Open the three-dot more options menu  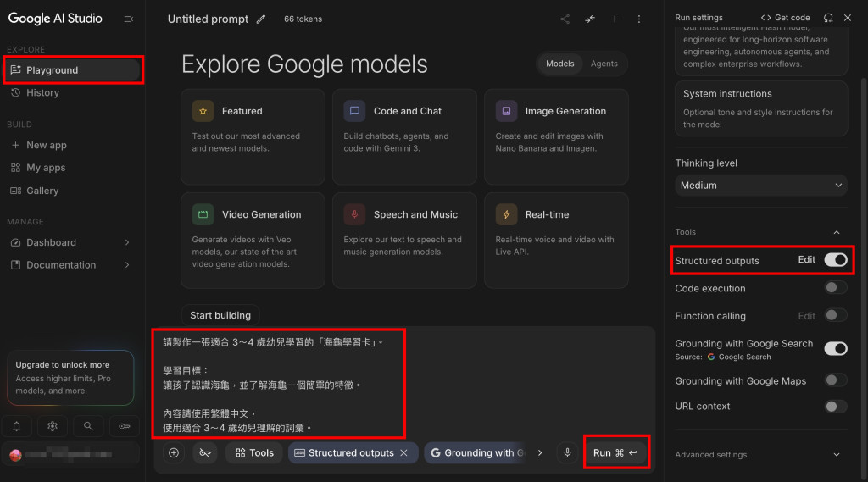coord(639,19)
